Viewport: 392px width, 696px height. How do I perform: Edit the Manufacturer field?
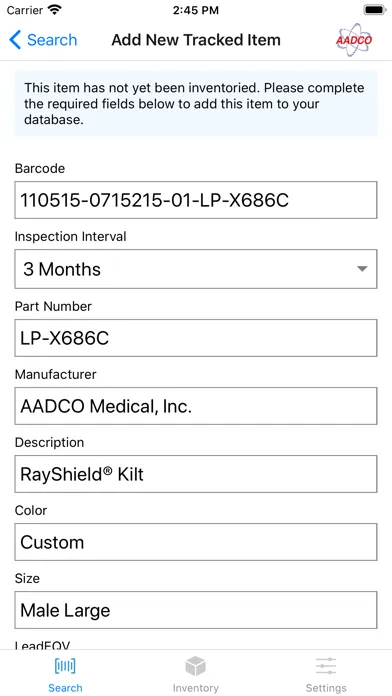point(196,406)
